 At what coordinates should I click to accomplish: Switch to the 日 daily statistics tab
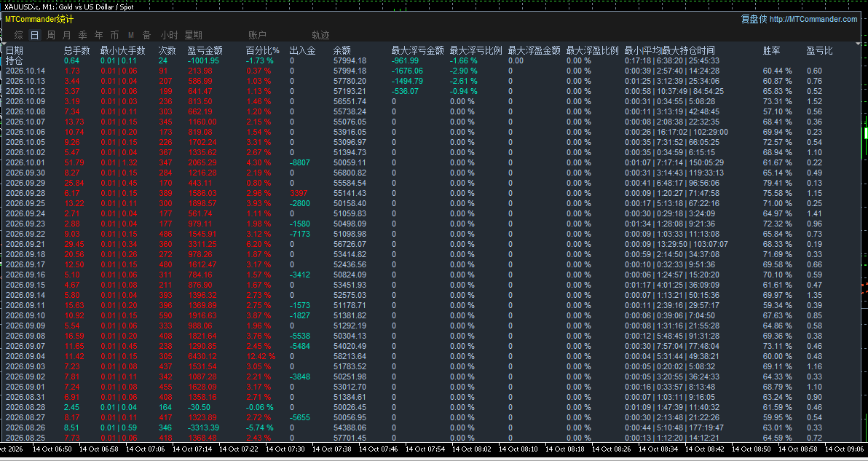point(34,35)
